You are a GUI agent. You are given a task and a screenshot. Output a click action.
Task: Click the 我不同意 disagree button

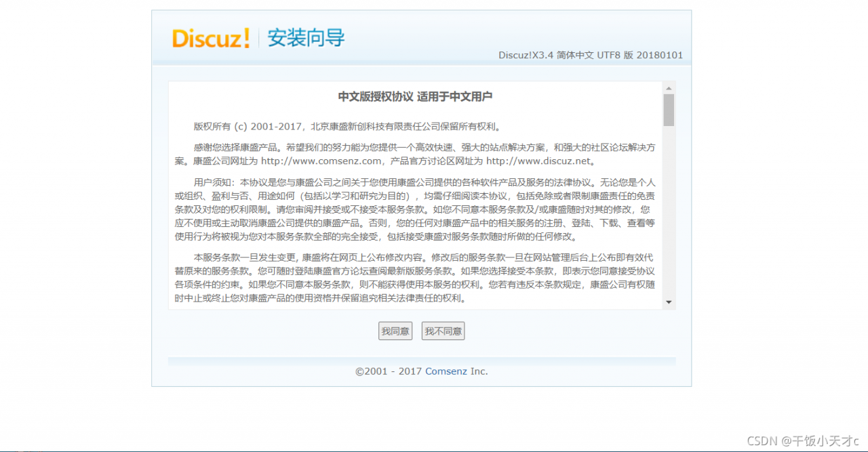pyautogui.click(x=443, y=331)
